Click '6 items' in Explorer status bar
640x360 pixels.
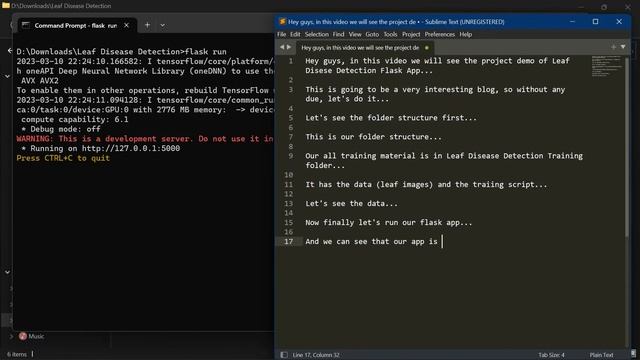17,354
